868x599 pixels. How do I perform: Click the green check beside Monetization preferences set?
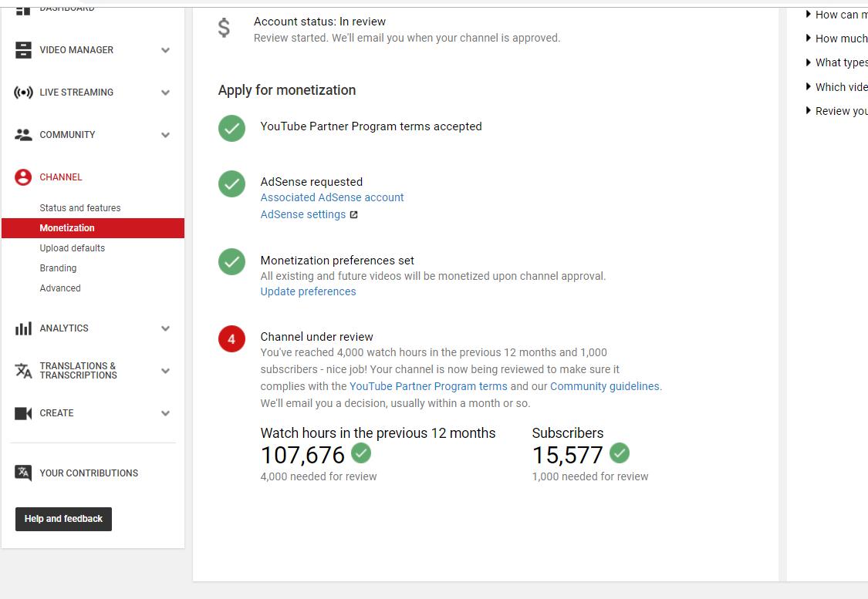232,261
